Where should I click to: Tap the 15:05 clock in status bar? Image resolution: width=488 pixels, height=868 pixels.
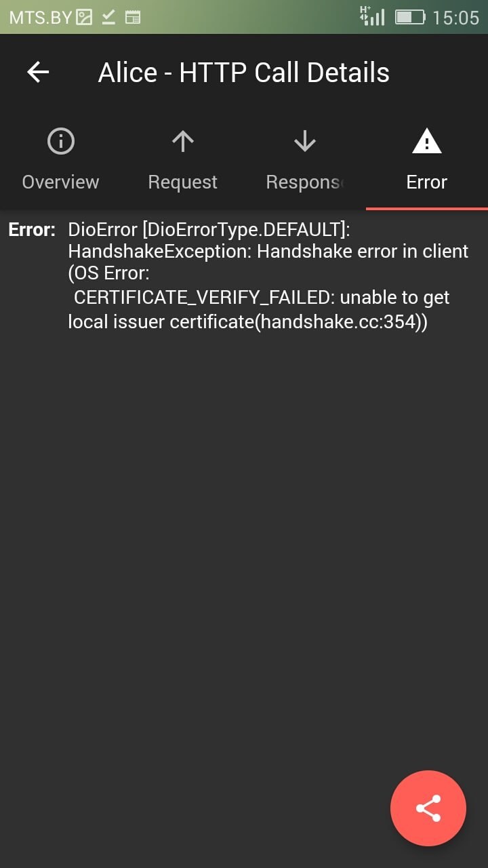[455, 18]
